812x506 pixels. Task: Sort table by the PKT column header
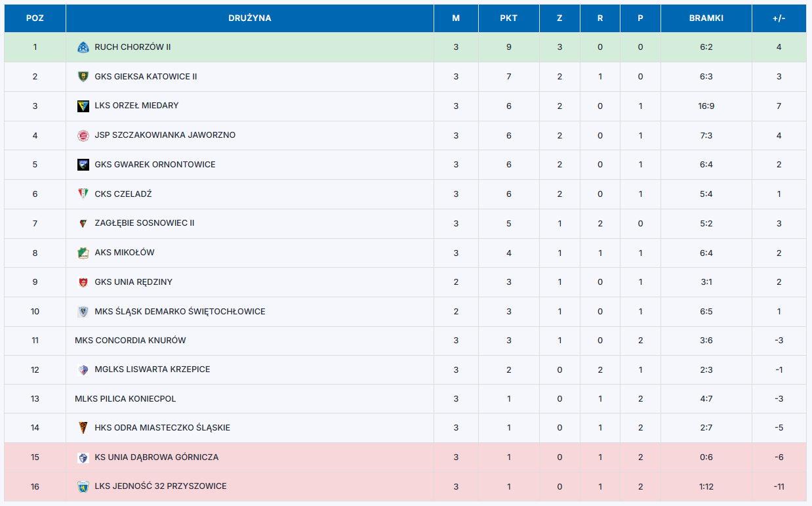[x=508, y=18]
